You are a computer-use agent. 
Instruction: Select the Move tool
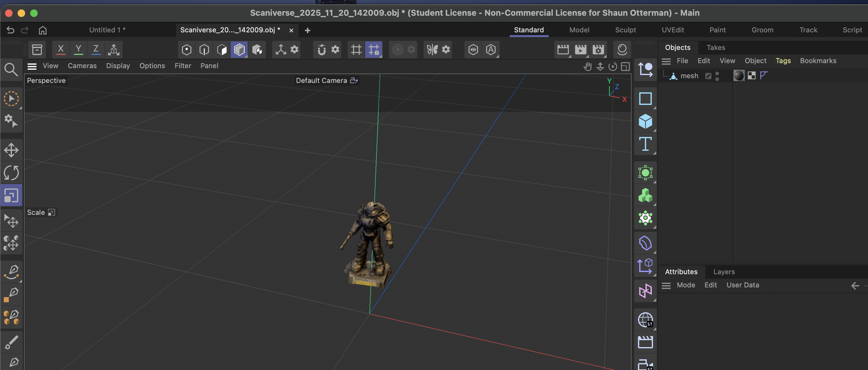[12, 150]
